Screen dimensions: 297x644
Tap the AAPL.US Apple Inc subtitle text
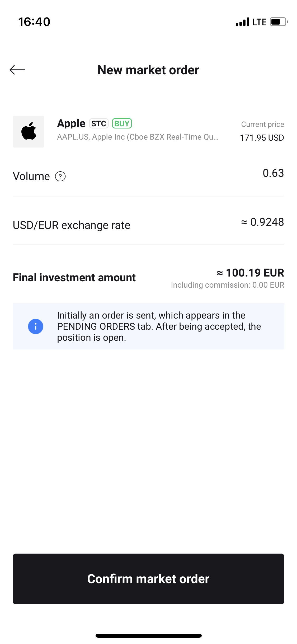(138, 137)
